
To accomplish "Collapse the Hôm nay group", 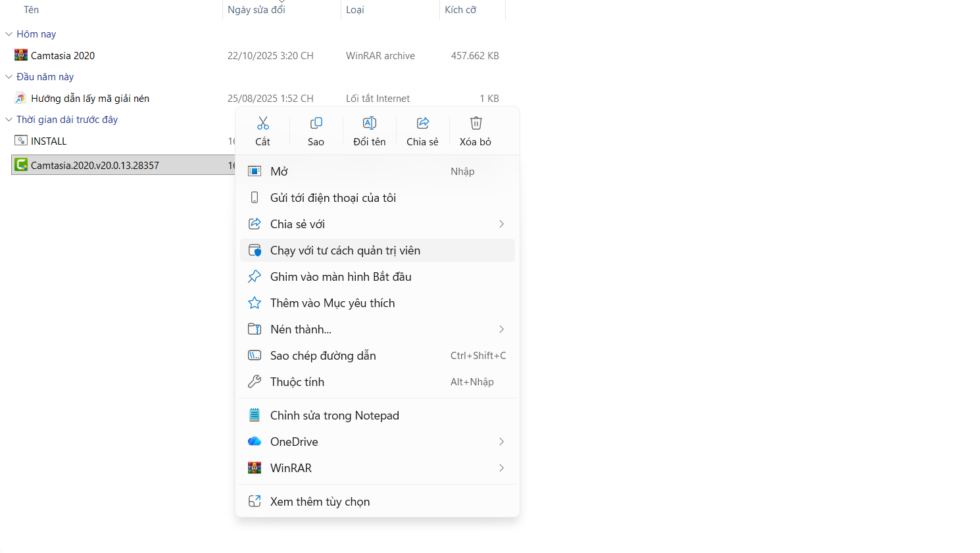I will tap(9, 34).
